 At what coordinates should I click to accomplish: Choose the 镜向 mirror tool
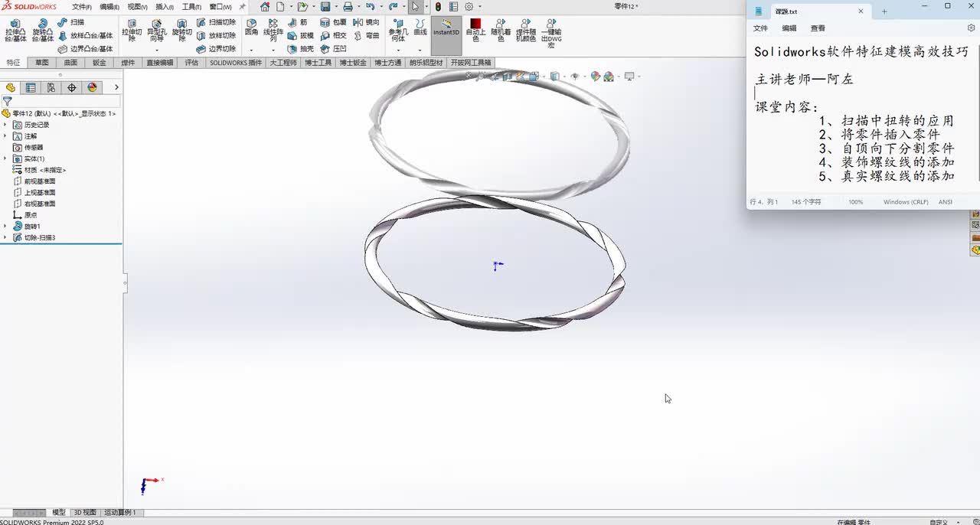[367, 22]
